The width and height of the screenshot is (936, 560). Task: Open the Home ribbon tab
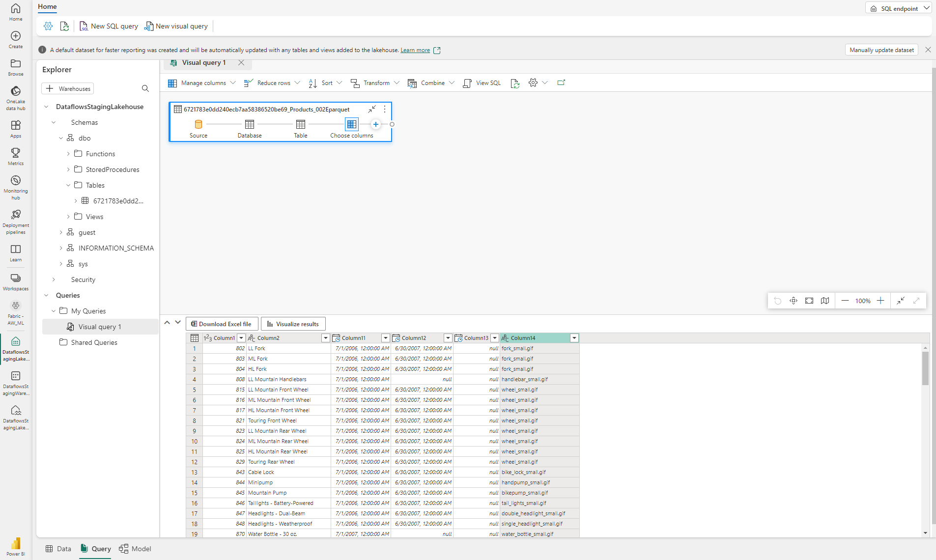(x=47, y=6)
